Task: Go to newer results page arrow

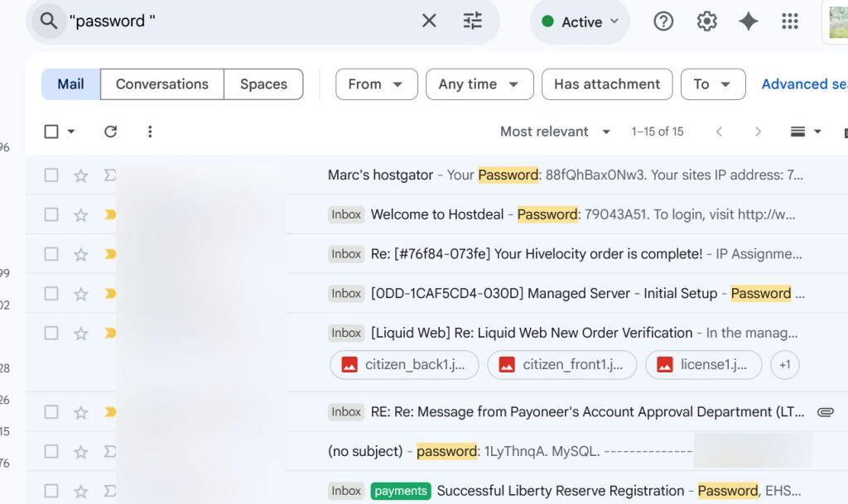Action: [x=719, y=132]
